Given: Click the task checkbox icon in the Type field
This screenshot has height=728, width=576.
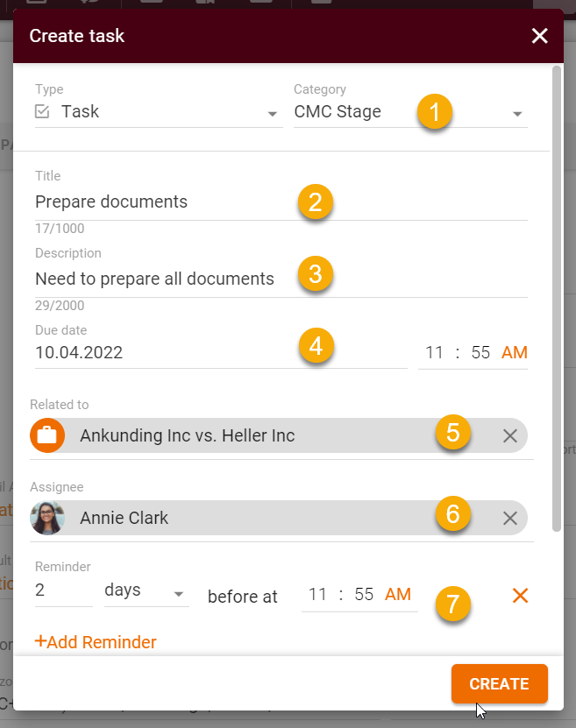Looking at the screenshot, I should [42, 112].
